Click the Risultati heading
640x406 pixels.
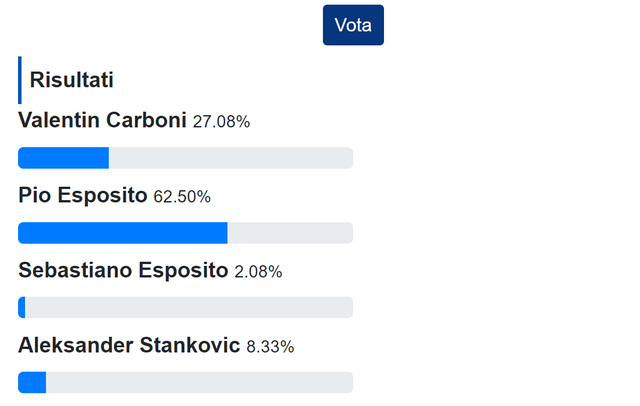coord(71,80)
